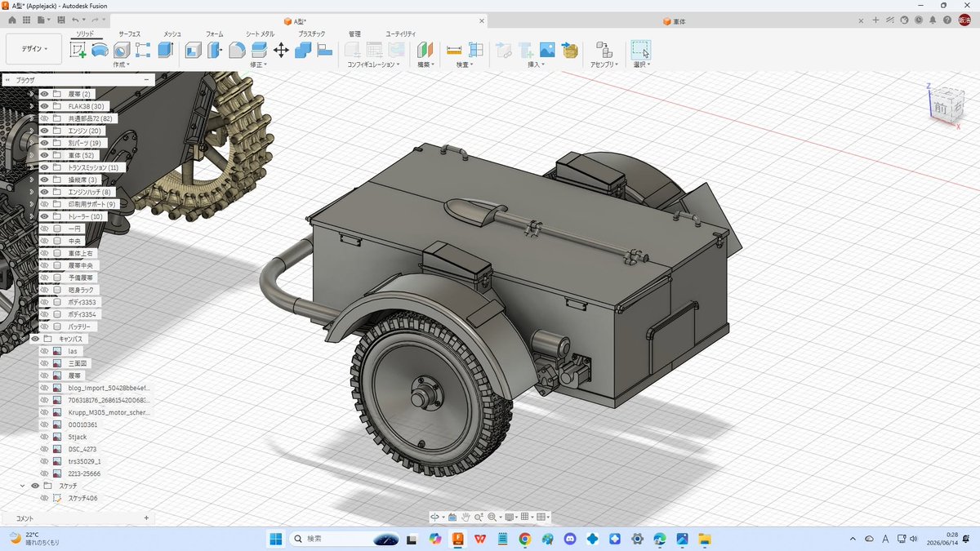Select the Pan hand icon
This screenshot has width=980, height=551.
click(465, 517)
